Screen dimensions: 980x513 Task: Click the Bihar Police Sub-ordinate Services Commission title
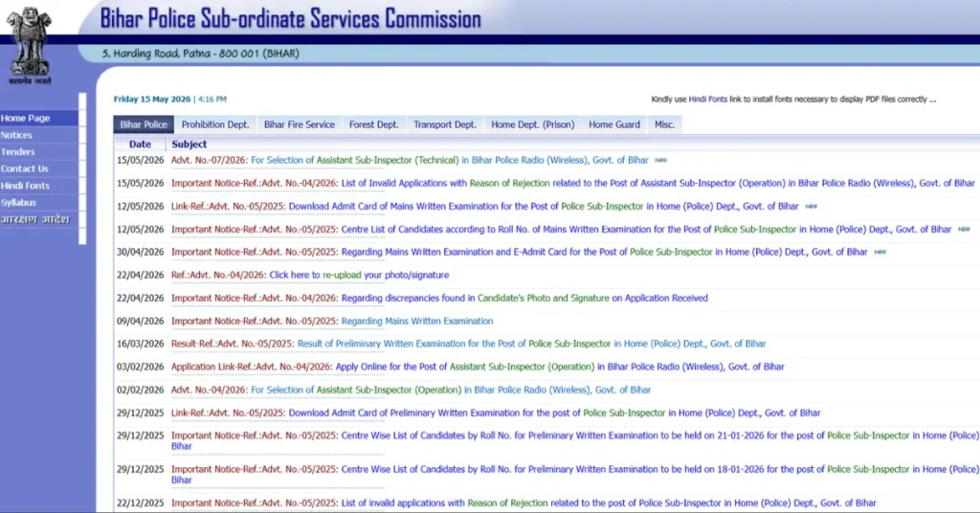tap(291, 19)
